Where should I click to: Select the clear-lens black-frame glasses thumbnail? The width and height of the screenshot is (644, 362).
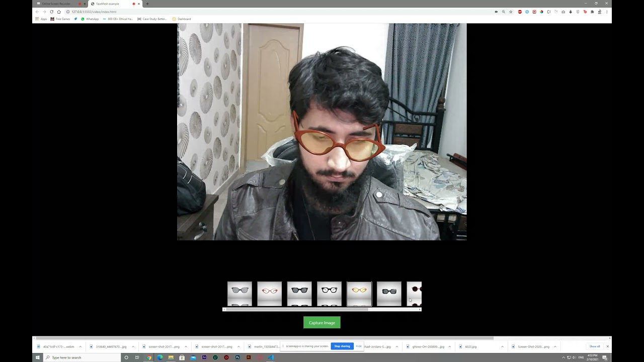coord(329,294)
